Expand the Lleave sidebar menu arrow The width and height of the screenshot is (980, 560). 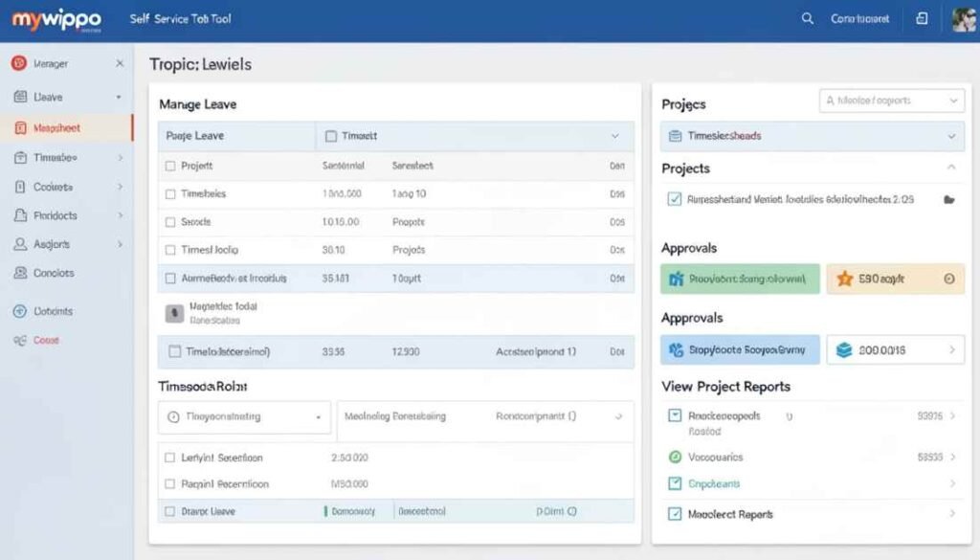click(x=119, y=98)
